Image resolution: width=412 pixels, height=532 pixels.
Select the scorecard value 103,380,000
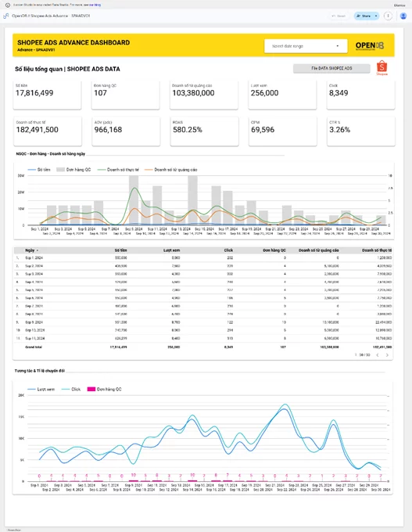click(x=193, y=93)
